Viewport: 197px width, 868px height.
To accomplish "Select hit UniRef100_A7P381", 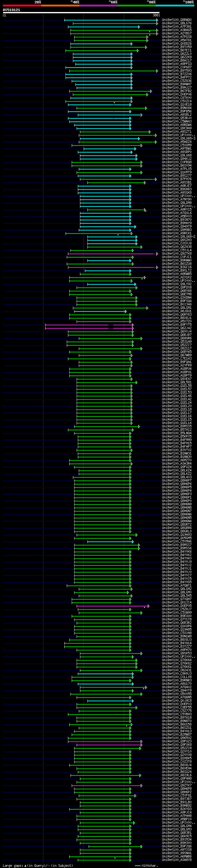I will click(177, 26).
